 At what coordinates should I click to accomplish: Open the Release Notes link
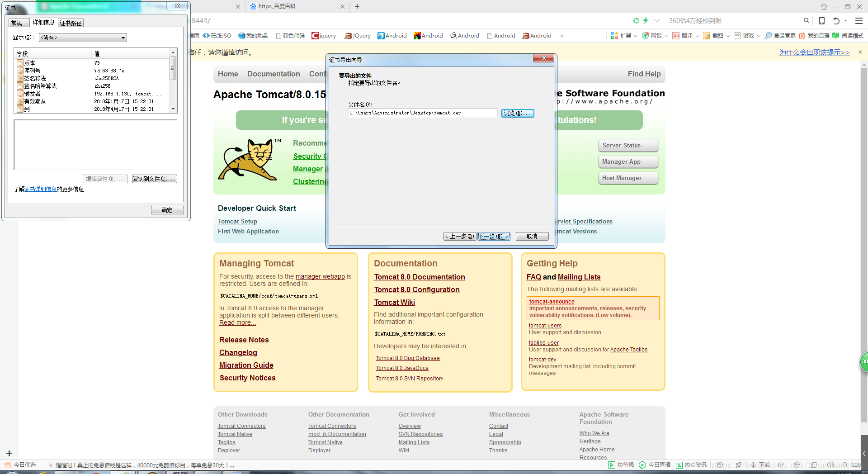244,340
